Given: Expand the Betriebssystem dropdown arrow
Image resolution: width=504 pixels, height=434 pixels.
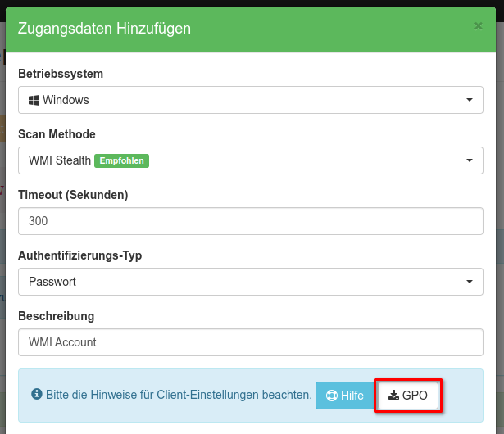Looking at the screenshot, I should [469, 100].
